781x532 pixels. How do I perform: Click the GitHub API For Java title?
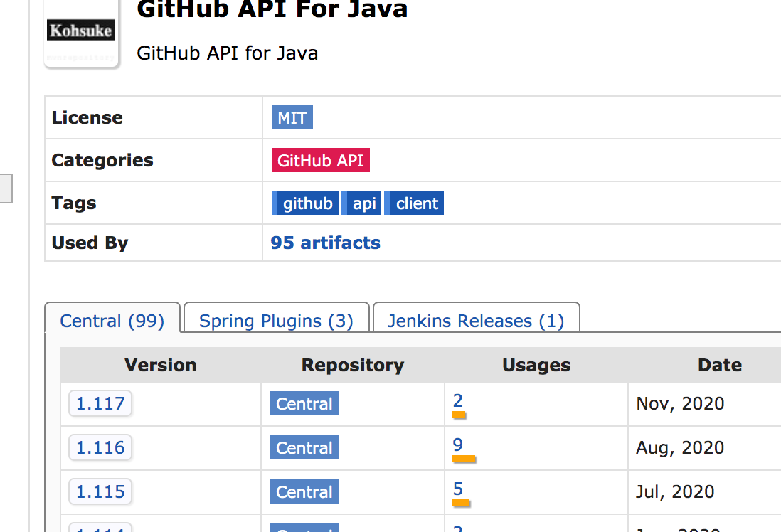pyautogui.click(x=272, y=10)
